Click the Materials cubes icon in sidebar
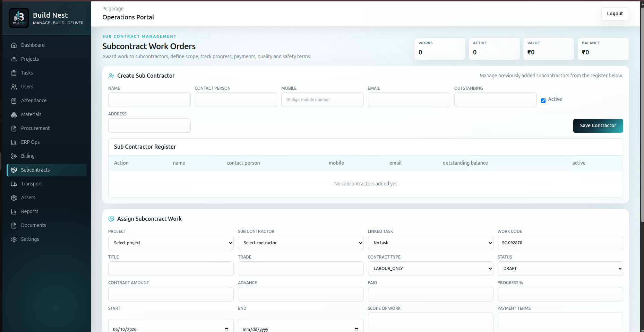Image resolution: width=644 pixels, height=332 pixels. [14, 114]
